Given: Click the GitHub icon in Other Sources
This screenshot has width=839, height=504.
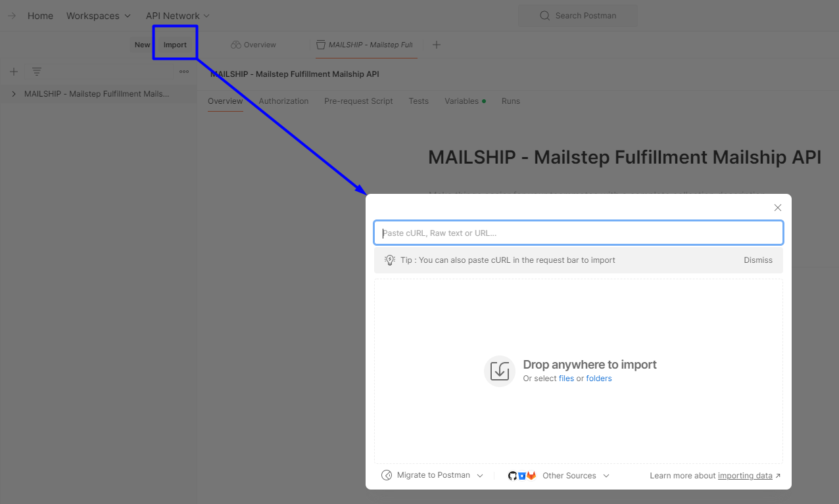Looking at the screenshot, I should pos(513,476).
